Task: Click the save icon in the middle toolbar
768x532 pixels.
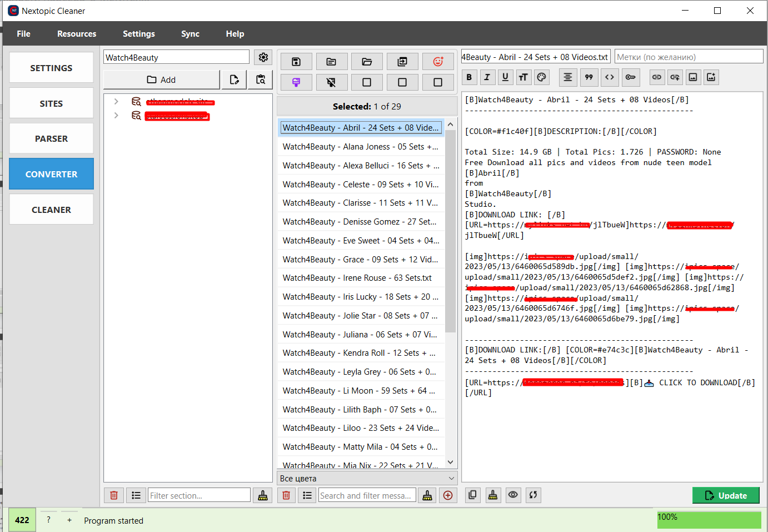Action: point(296,62)
